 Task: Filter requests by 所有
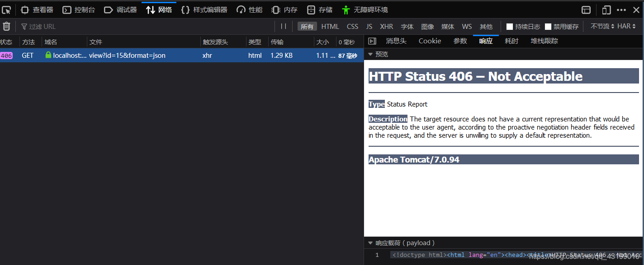click(x=307, y=27)
